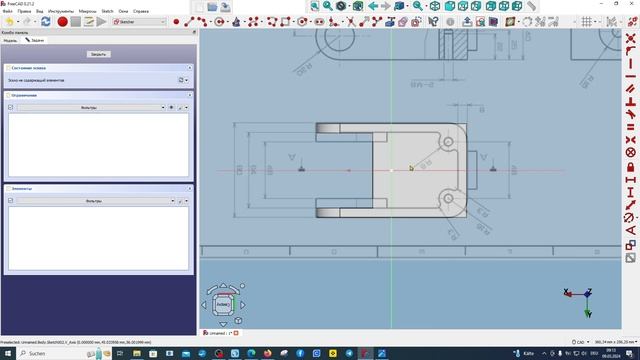Click the Vertical constraint icon
The width and height of the screenshot is (640, 360).
631,64
